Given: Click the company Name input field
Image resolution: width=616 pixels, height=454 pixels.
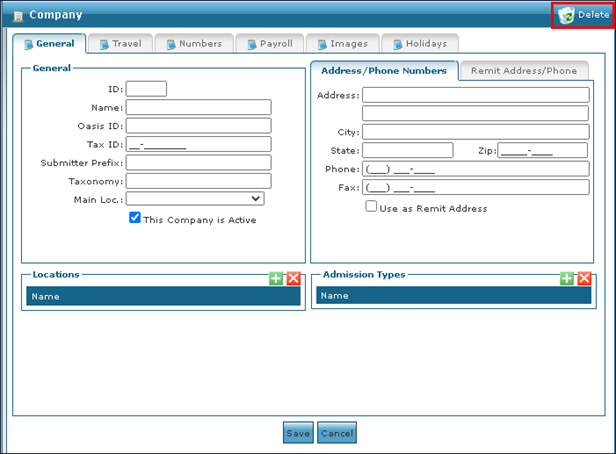Looking at the screenshot, I should coord(198,107).
